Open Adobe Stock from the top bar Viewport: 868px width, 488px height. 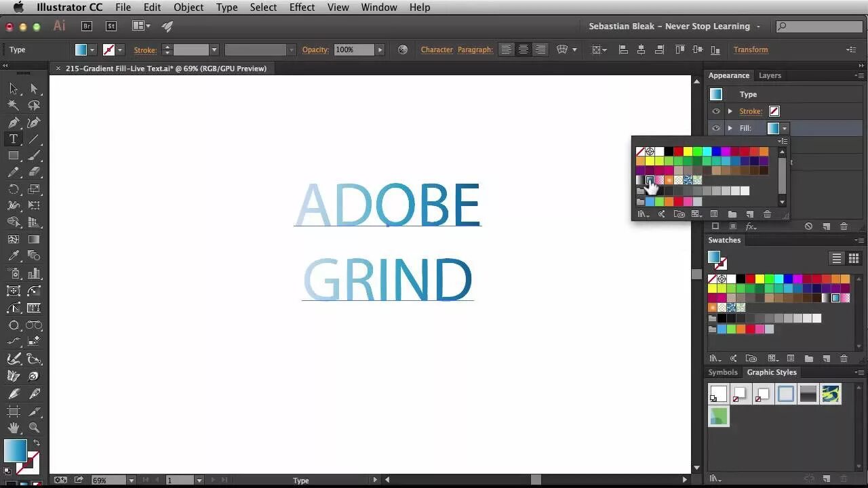[x=111, y=26]
